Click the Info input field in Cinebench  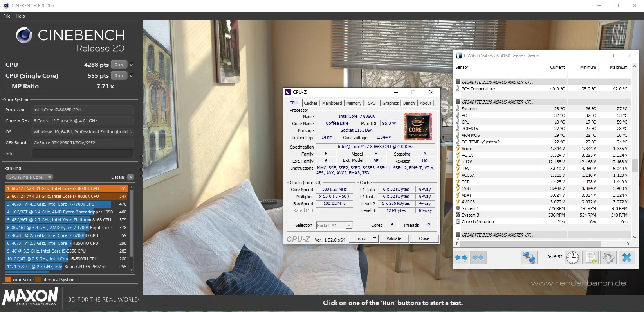coord(83,154)
